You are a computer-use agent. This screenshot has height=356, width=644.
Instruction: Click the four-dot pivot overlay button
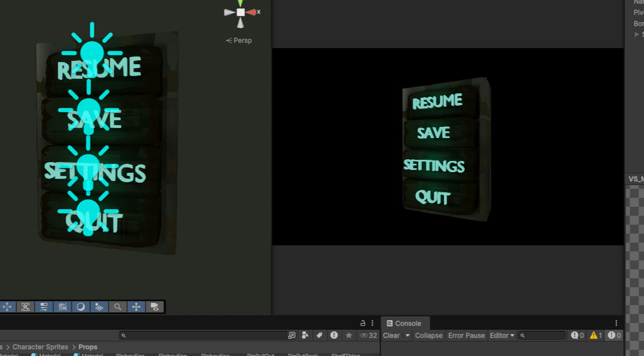[x=137, y=307]
